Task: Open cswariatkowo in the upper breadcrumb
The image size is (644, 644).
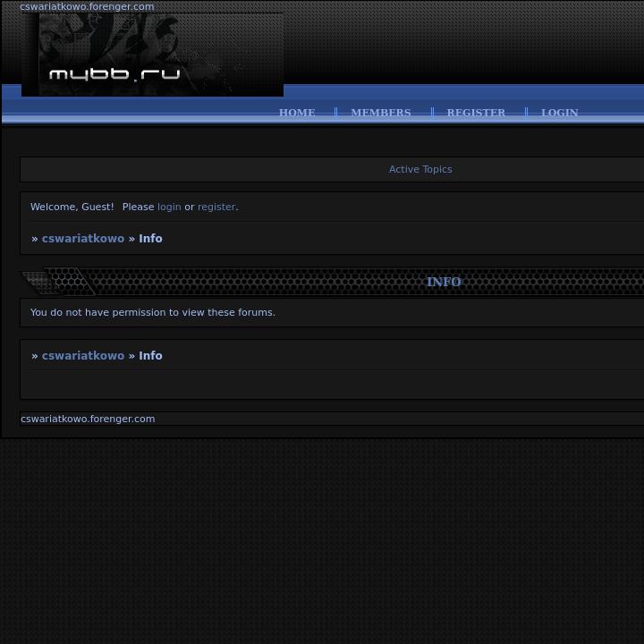Action: pyautogui.click(x=83, y=239)
